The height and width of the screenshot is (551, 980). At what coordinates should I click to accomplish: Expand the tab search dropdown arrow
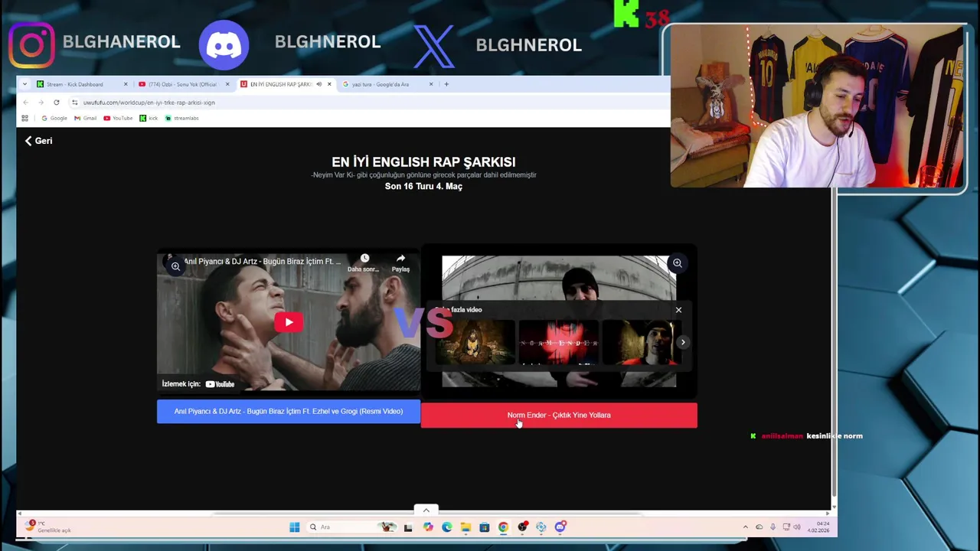pyautogui.click(x=24, y=84)
